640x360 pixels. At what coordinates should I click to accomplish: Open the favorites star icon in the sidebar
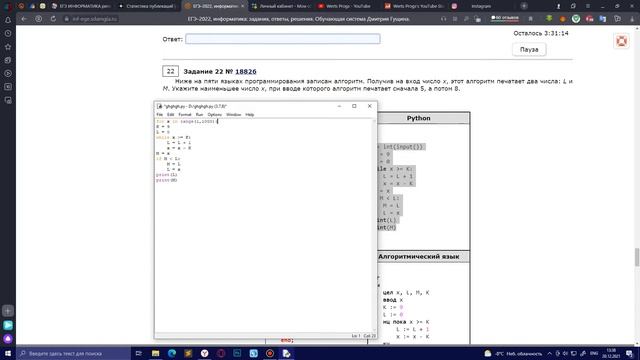click(8, 47)
